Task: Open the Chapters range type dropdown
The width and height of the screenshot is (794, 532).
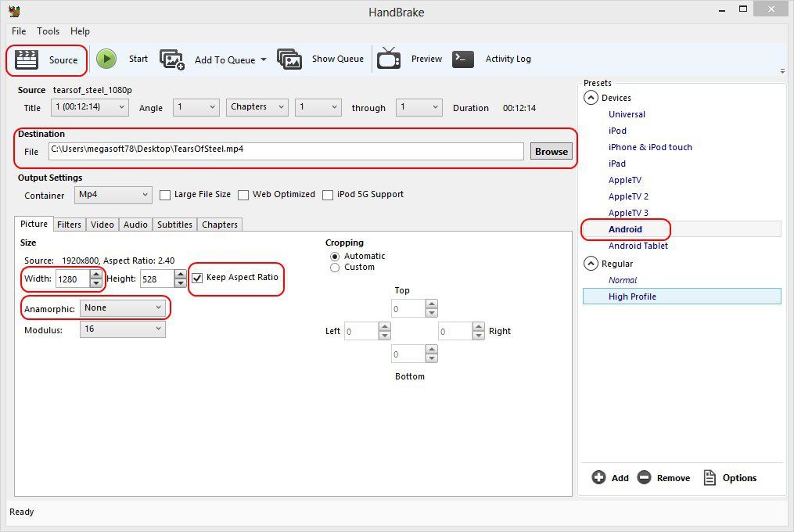Action: 257,107
